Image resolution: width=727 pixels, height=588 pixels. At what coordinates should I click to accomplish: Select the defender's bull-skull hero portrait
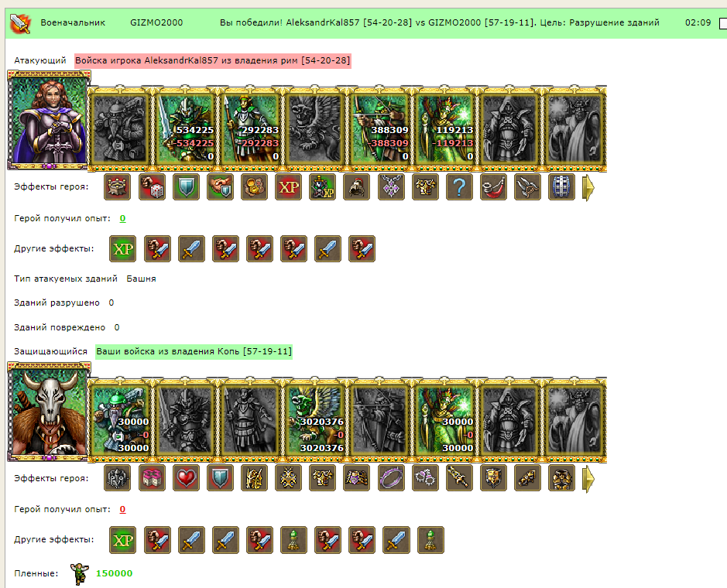(x=49, y=412)
